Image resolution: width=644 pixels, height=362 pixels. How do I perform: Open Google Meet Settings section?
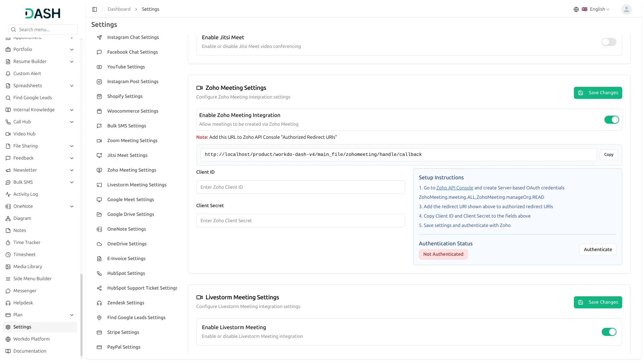(x=130, y=200)
